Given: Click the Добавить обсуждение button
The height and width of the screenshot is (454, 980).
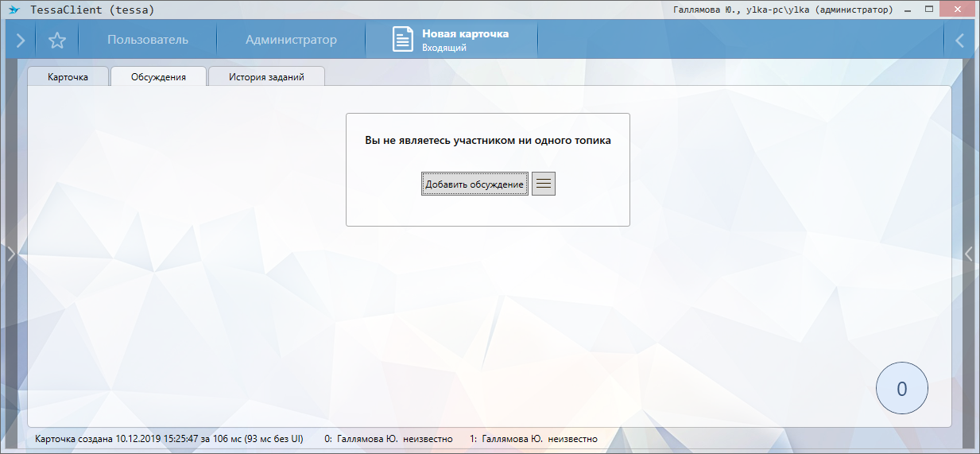Looking at the screenshot, I should click(475, 184).
